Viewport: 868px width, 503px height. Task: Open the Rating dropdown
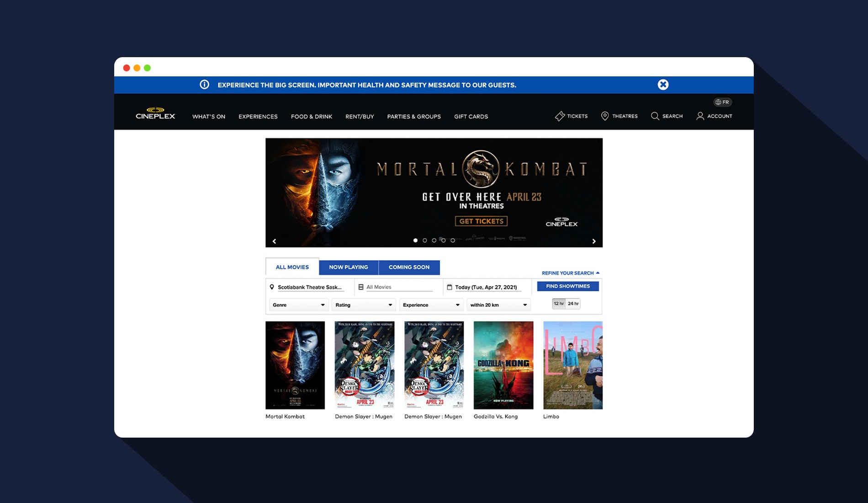(x=364, y=305)
